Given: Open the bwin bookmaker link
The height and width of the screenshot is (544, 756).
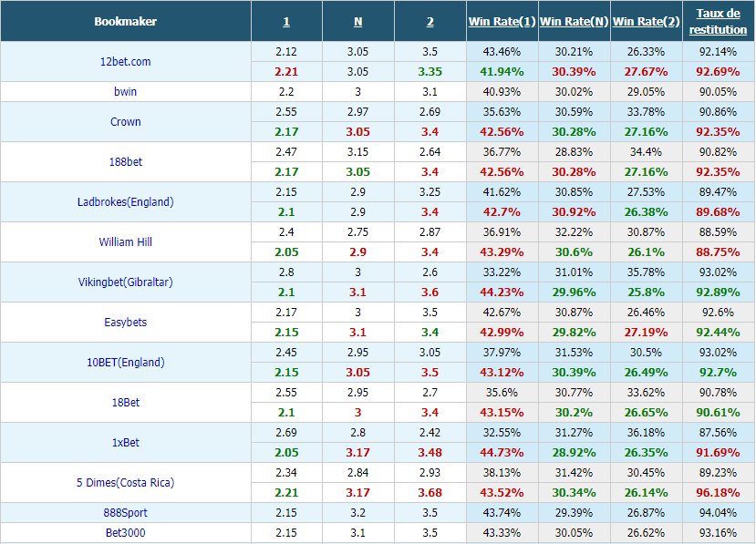Looking at the screenshot, I should coord(125,91).
